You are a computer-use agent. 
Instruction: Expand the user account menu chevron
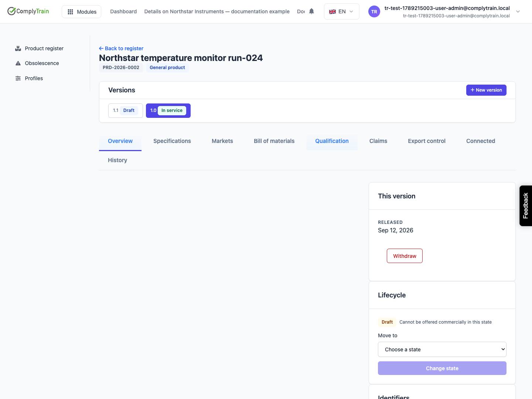[518, 11]
